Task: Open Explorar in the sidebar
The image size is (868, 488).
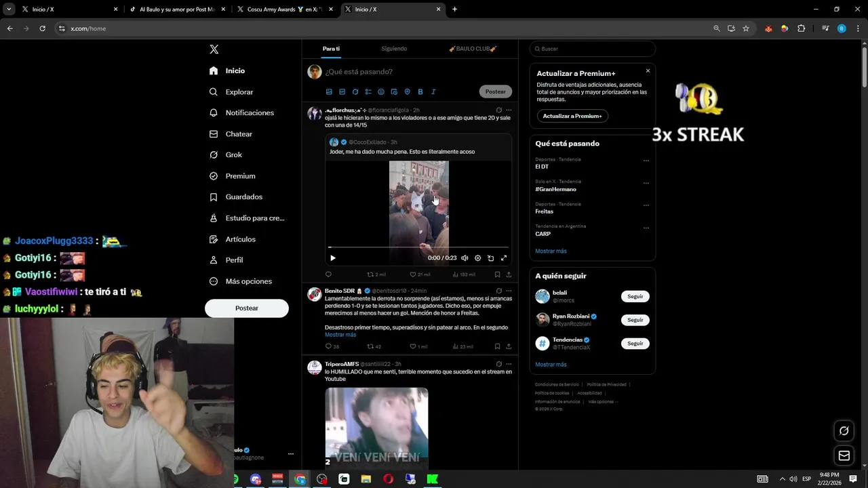Action: click(231, 91)
